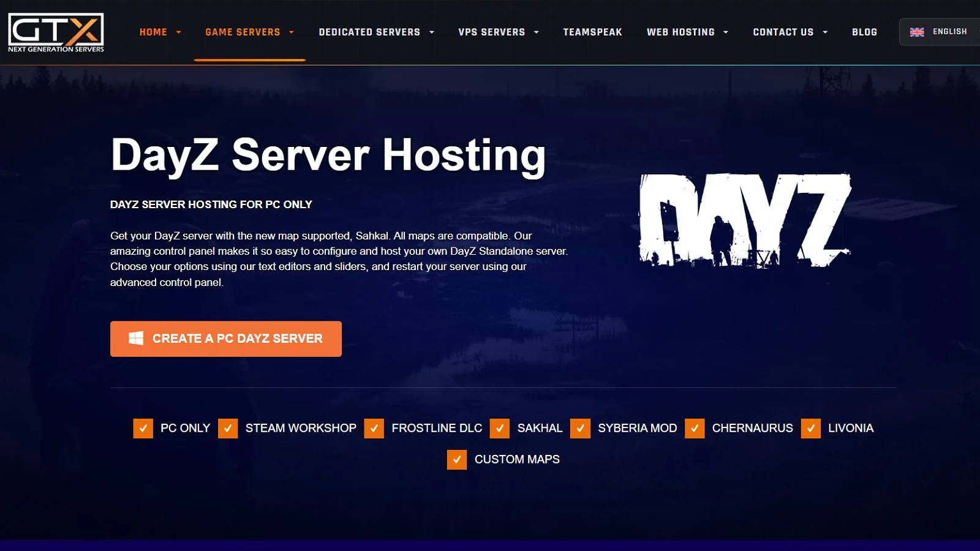Click the 'FROSTLINE DLC' feature label
This screenshot has height=551, width=980.
[437, 429]
